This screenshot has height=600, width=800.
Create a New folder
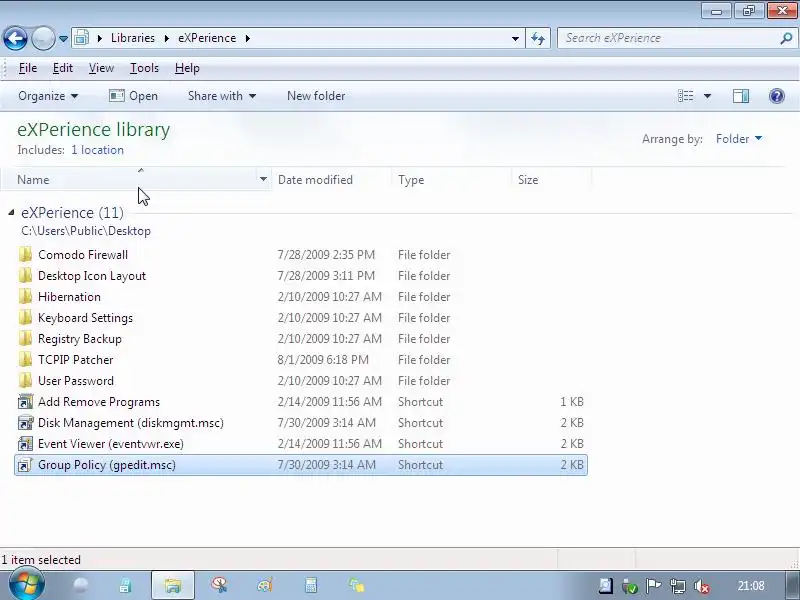(x=316, y=96)
